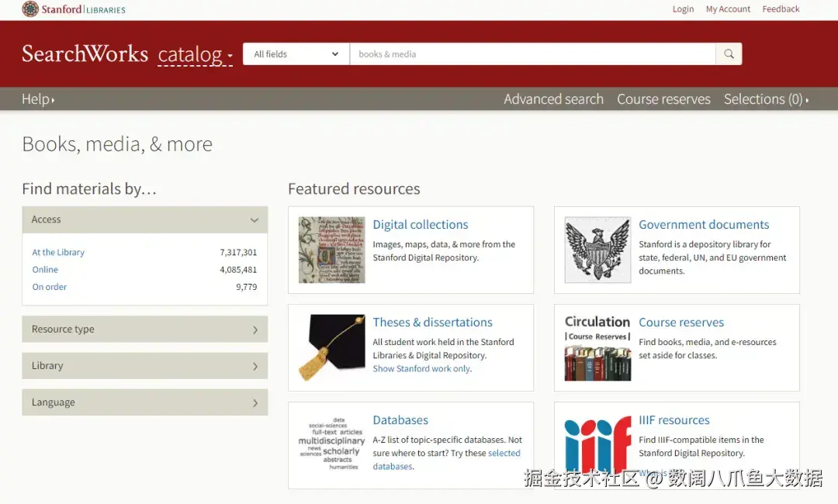Click in the books & media search field
Viewport: 838px width, 504px height.
coord(532,54)
